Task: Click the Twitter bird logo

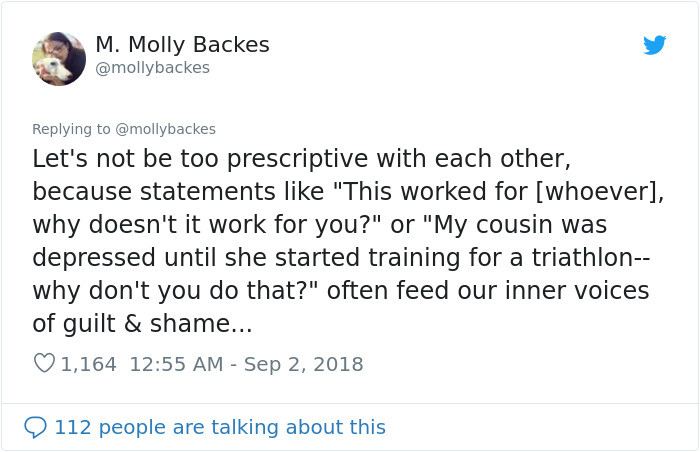Action: (654, 45)
